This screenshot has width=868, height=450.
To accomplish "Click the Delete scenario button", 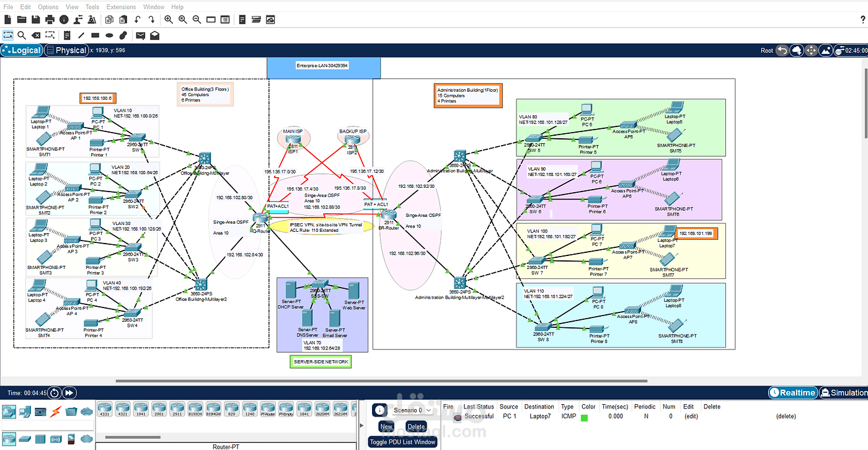I will pyautogui.click(x=416, y=426).
